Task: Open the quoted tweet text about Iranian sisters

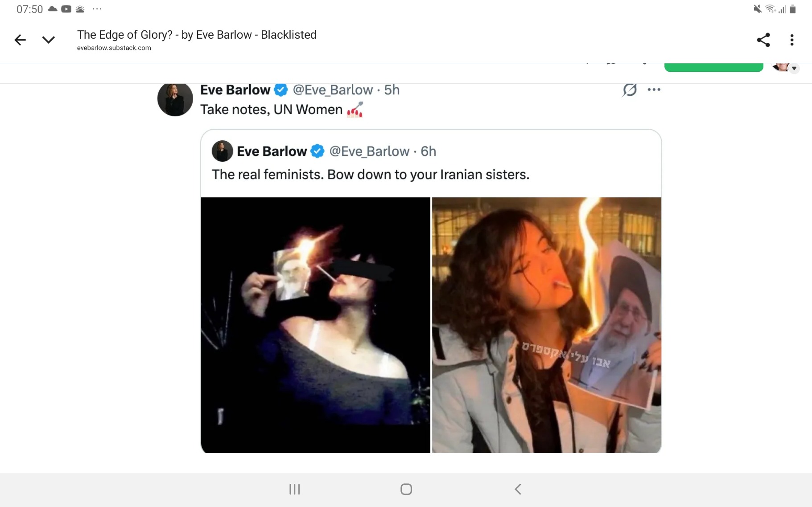Action: pyautogui.click(x=370, y=175)
